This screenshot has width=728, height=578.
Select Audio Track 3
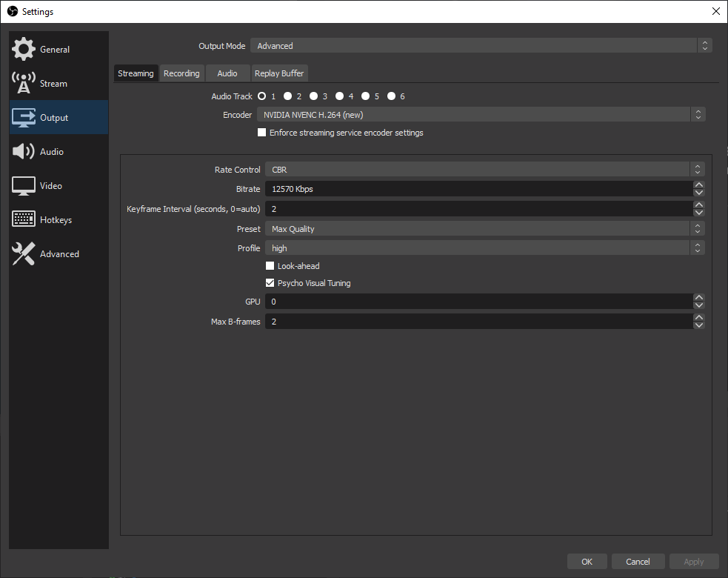pyautogui.click(x=314, y=96)
